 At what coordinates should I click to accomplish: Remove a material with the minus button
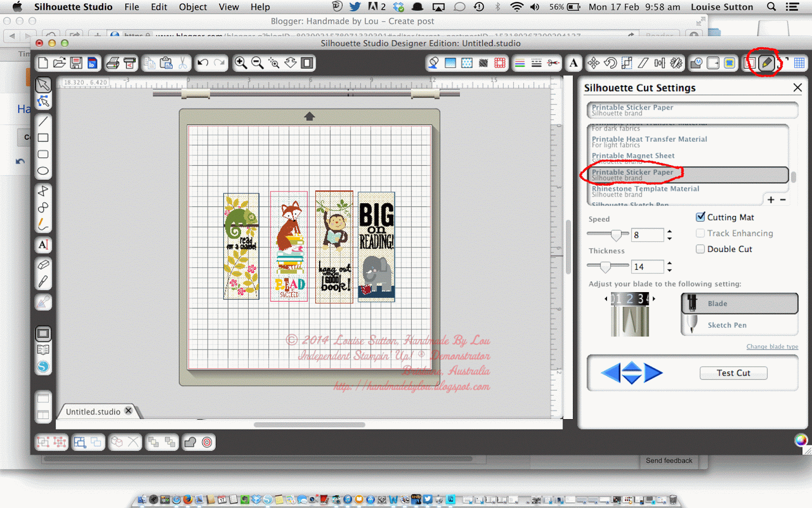pyautogui.click(x=783, y=200)
